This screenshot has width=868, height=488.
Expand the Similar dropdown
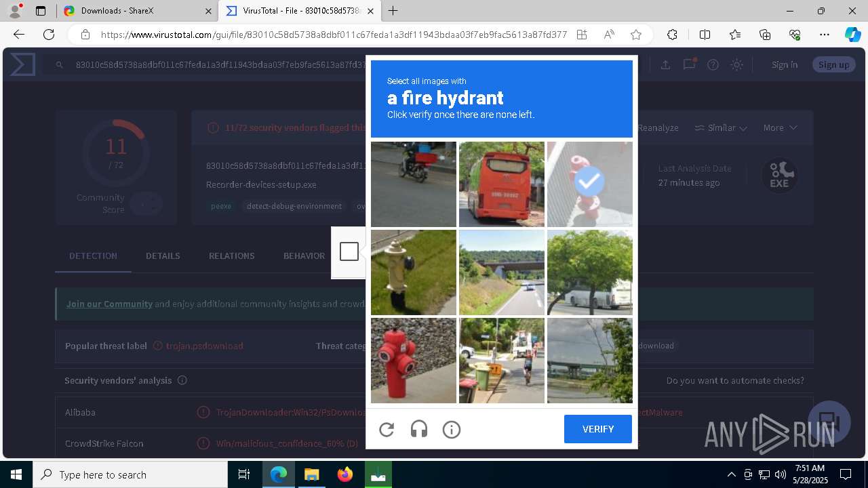[721, 127]
